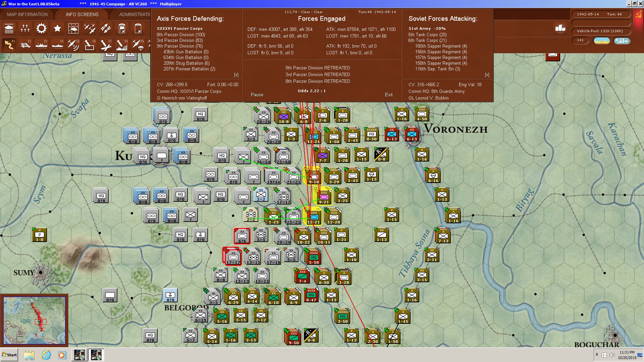Screen dimensions: 644x362
Task: Open the air doctrine planes icon
Action: 90,28
